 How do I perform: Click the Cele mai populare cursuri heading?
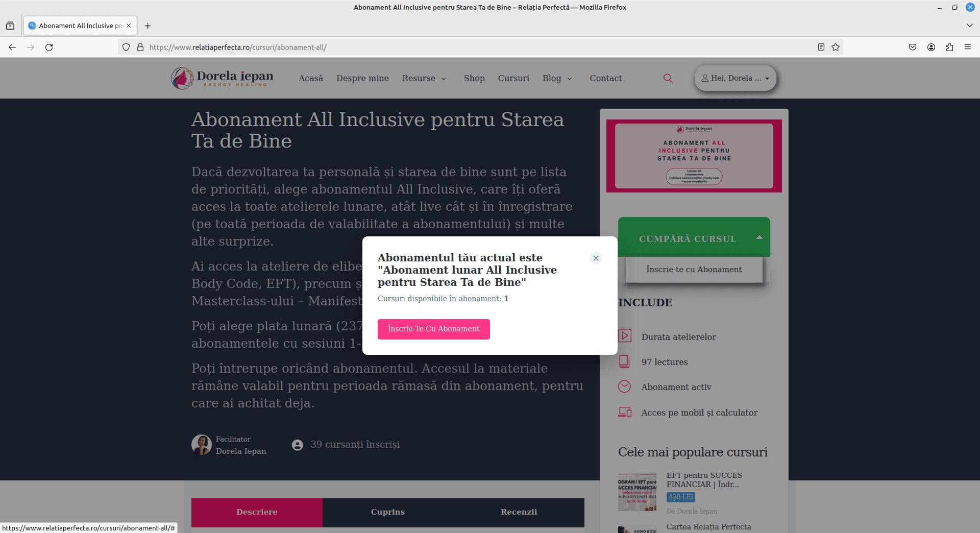693,452
